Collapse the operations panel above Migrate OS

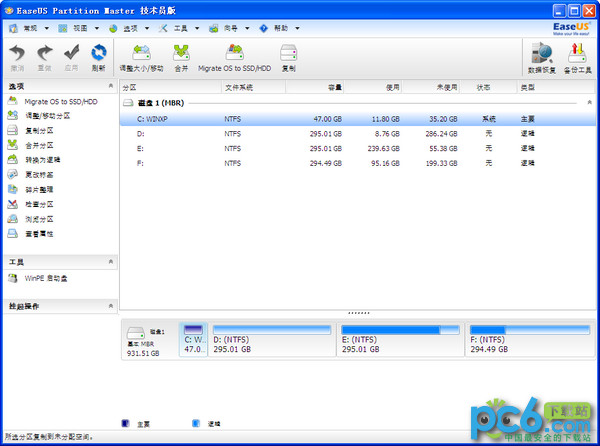click(x=111, y=86)
